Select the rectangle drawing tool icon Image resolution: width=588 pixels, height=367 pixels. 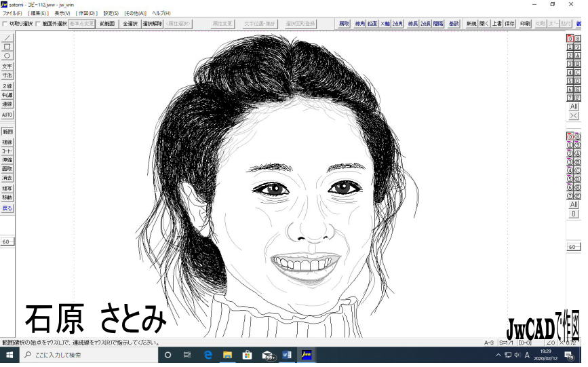pos(7,47)
